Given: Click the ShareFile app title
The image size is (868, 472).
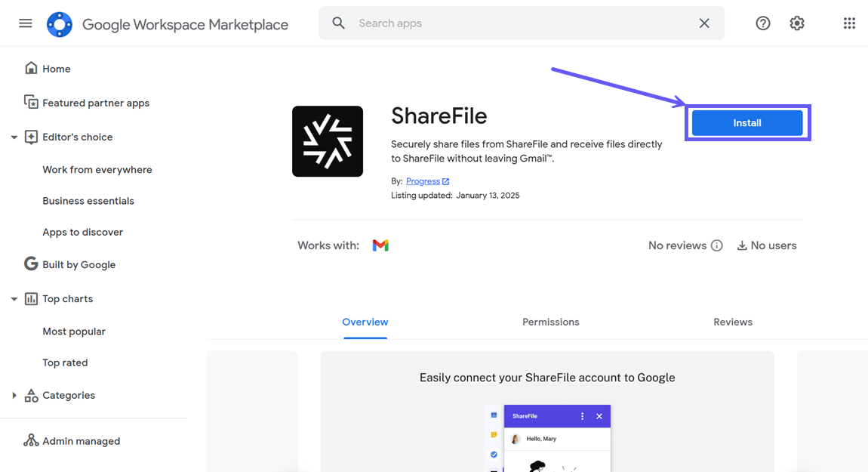Looking at the screenshot, I should (x=439, y=116).
